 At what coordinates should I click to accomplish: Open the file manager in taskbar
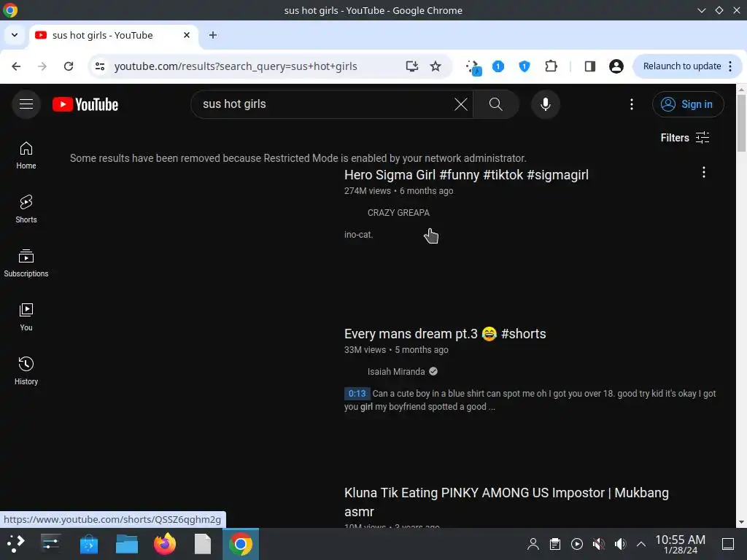pos(127,544)
